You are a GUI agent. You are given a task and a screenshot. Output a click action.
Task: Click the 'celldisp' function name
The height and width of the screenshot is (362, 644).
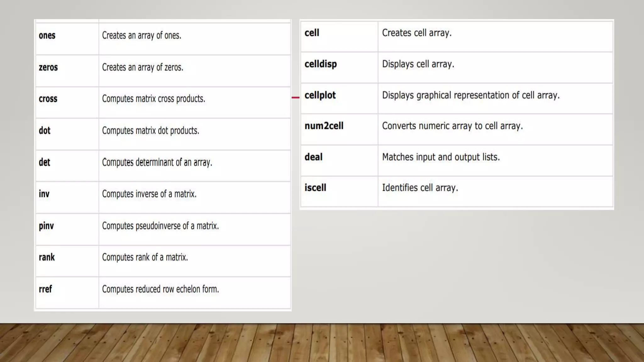(320, 64)
